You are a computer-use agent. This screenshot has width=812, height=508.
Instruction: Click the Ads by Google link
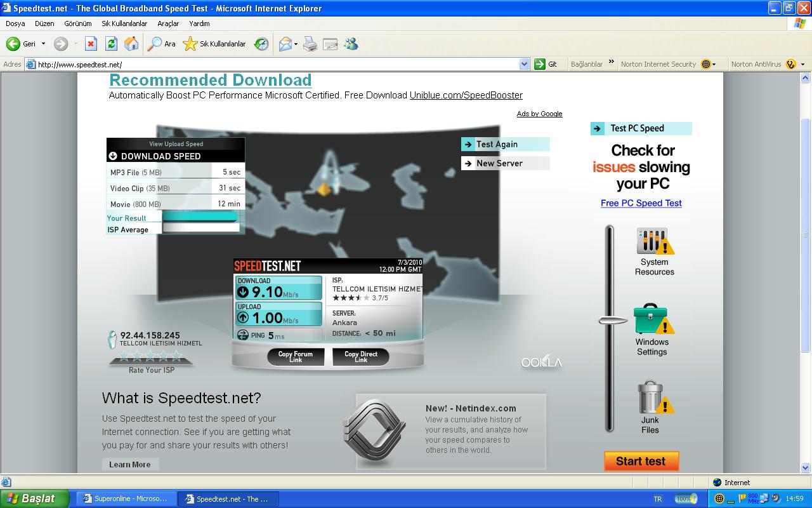(x=539, y=114)
